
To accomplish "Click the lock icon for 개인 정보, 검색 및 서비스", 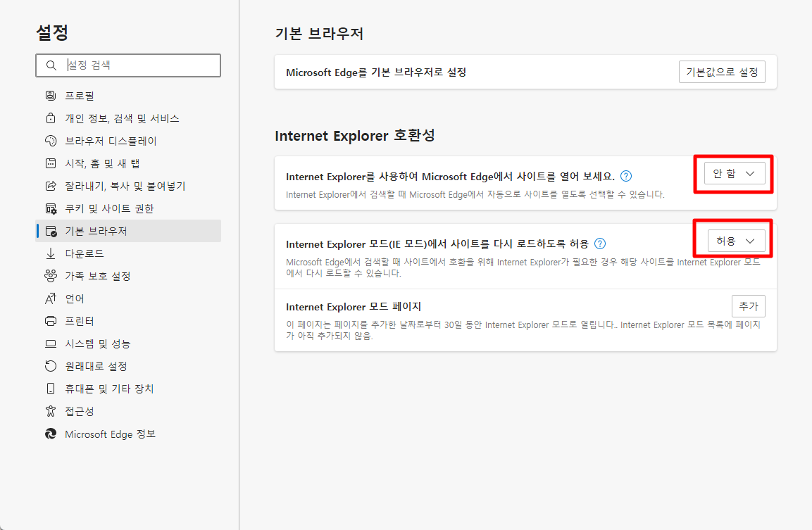I will click(51, 118).
